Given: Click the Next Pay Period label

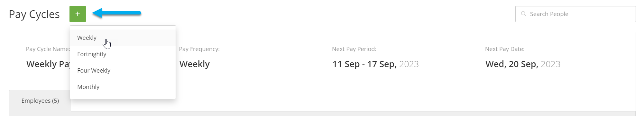Looking at the screenshot, I should click(354, 49).
